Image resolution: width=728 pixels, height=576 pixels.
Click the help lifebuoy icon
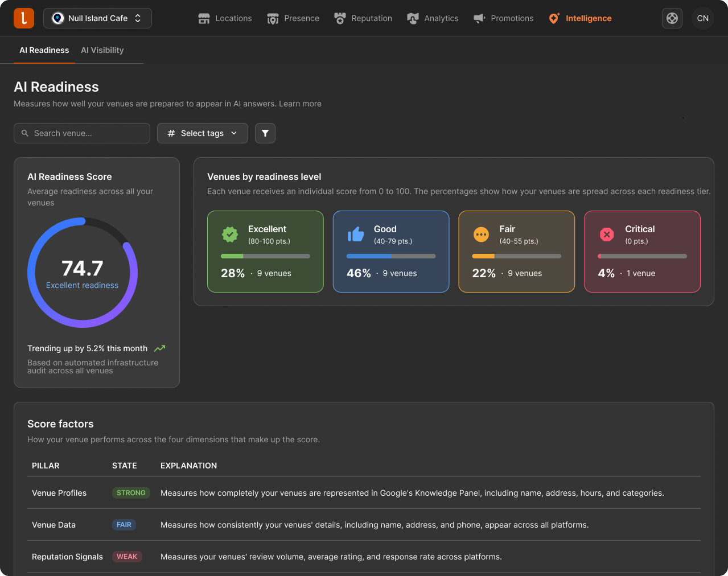coord(672,18)
